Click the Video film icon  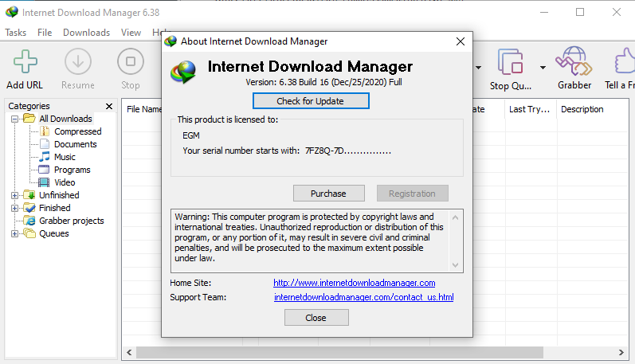[x=44, y=182]
